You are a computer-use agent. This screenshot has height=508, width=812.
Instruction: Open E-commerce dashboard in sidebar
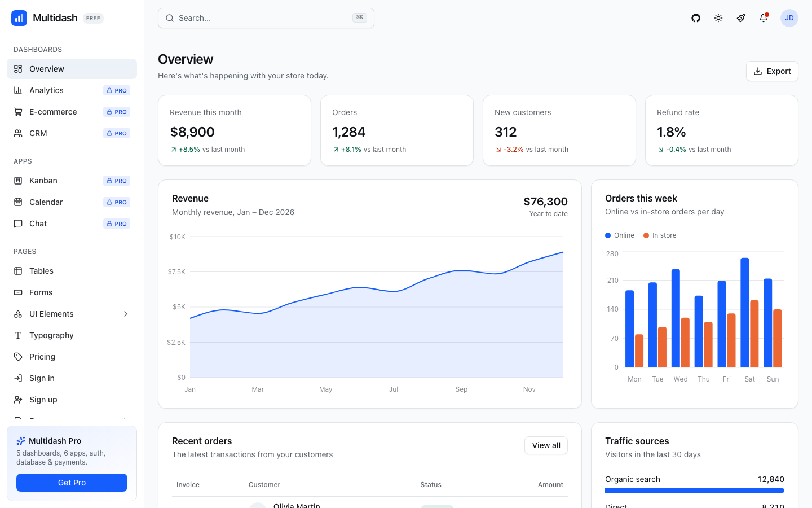tap(72, 112)
